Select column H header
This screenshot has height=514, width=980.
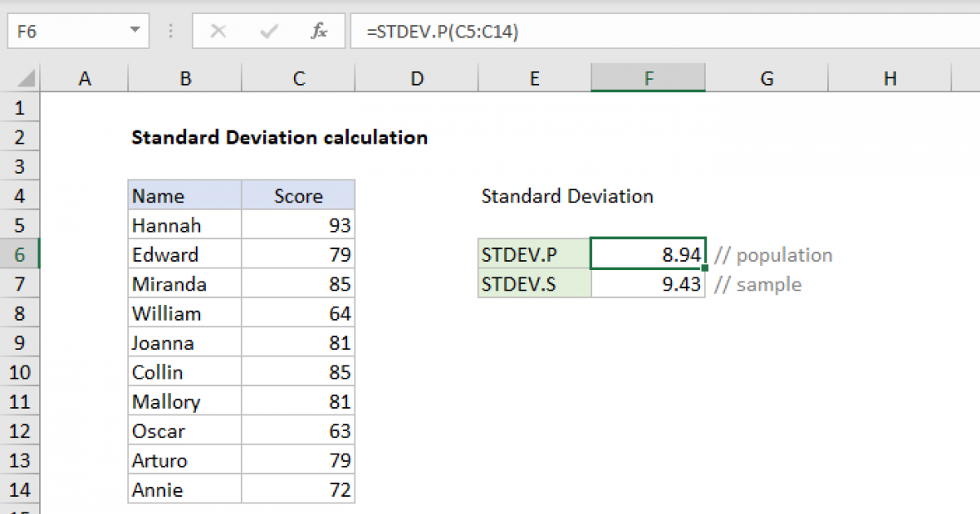tap(890, 78)
